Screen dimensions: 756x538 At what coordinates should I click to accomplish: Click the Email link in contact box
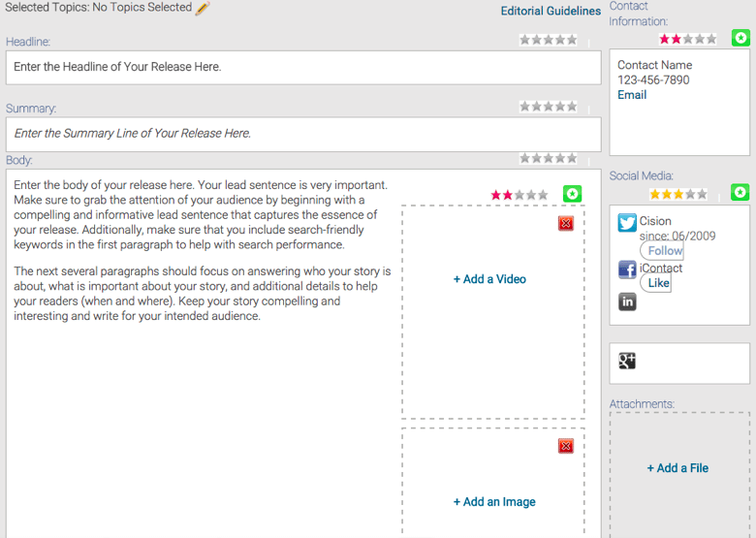click(x=632, y=95)
